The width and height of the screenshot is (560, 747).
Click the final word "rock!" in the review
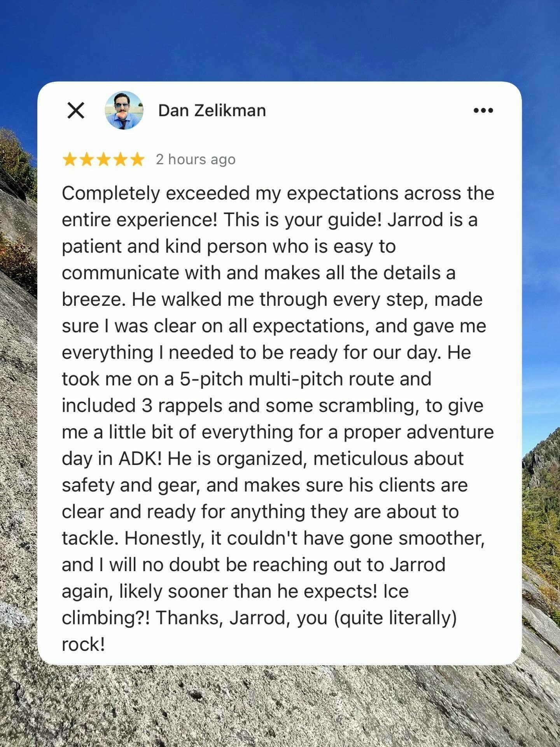point(83,645)
